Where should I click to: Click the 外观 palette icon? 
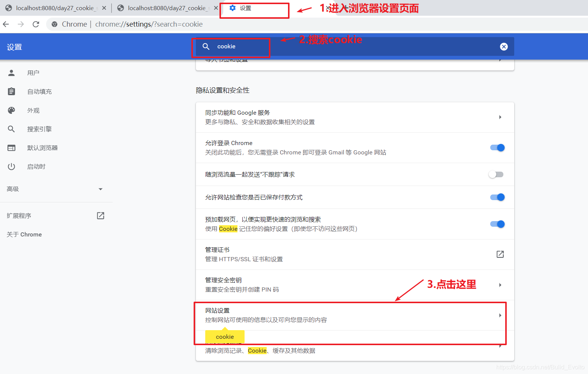[x=12, y=110]
